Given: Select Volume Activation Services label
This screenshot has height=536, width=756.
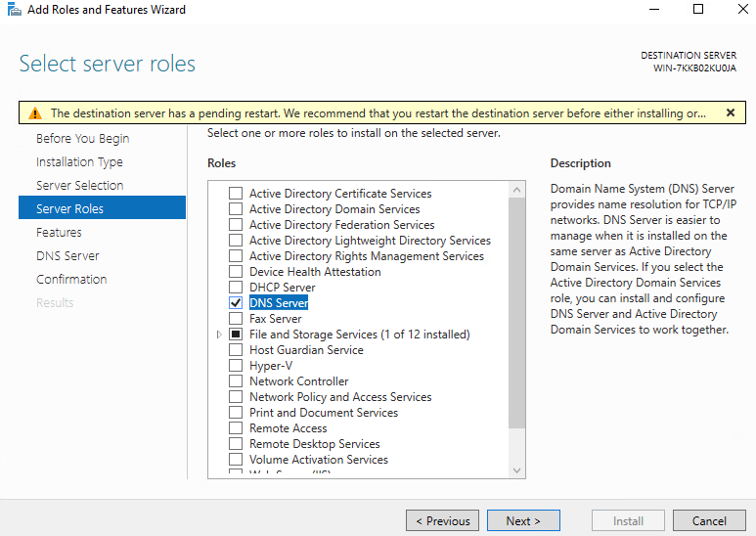Looking at the screenshot, I should 319,460.
